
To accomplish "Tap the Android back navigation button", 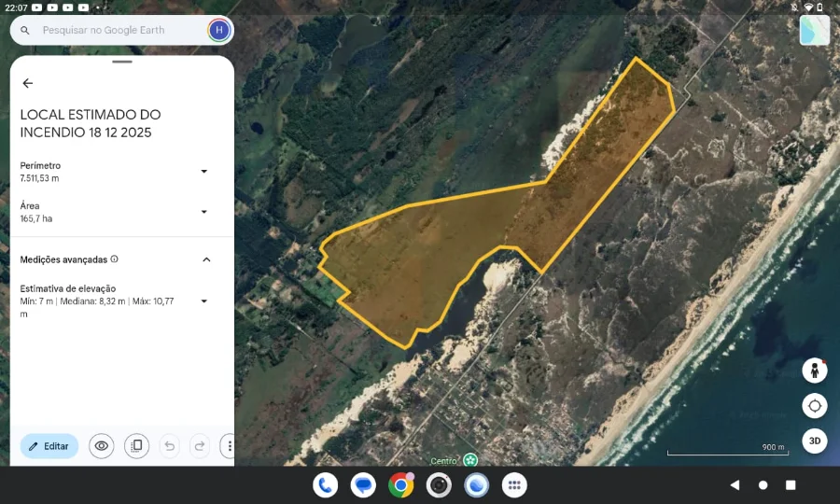I will [735, 484].
